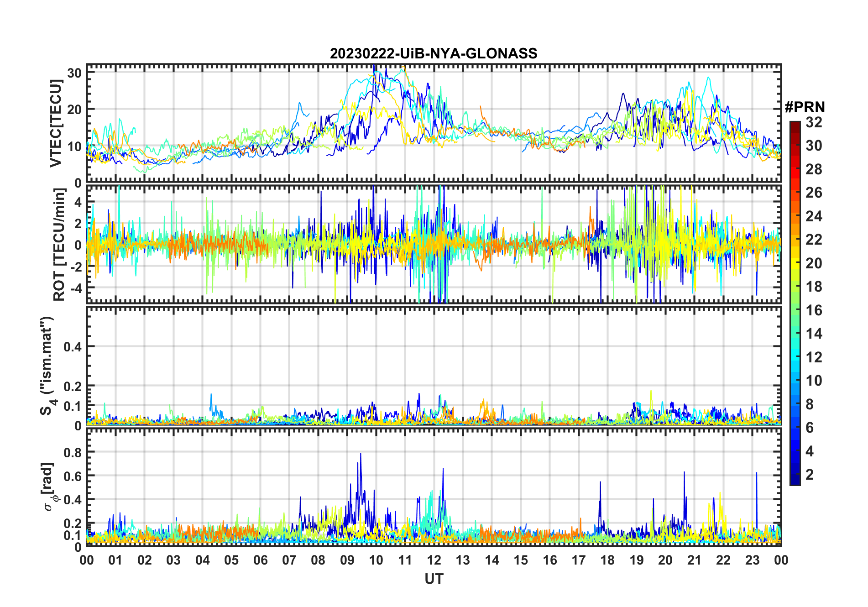Viewport: 868px width, 607px height.
Task: Click the green area near PRN 16 on the colorbar
Action: (x=795, y=310)
